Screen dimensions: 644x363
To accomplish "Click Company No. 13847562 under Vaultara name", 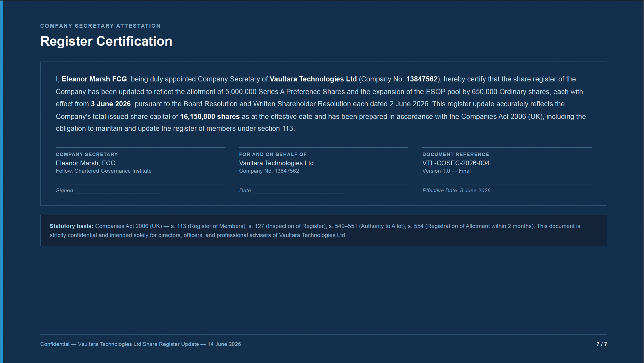I will [x=269, y=171].
